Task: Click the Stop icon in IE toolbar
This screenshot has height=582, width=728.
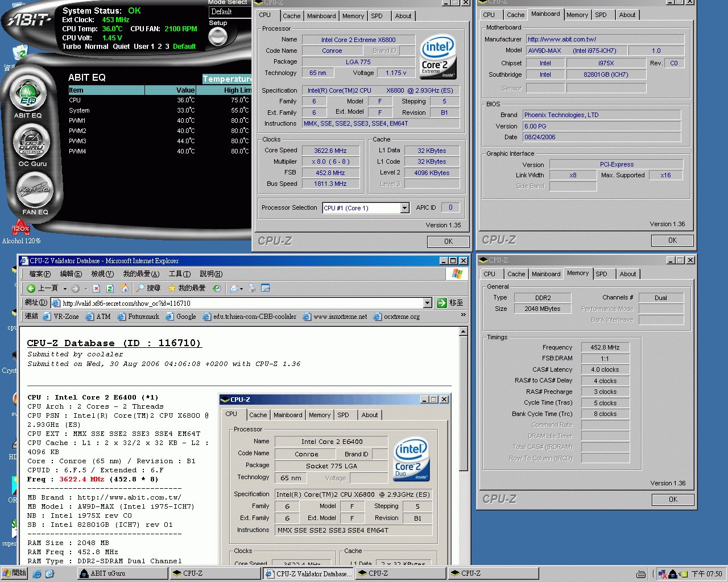Action: (96, 288)
